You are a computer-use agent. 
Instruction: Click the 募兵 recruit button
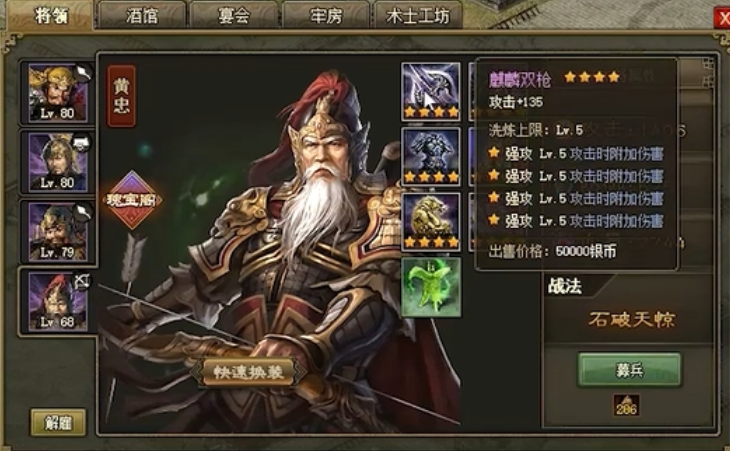(629, 370)
